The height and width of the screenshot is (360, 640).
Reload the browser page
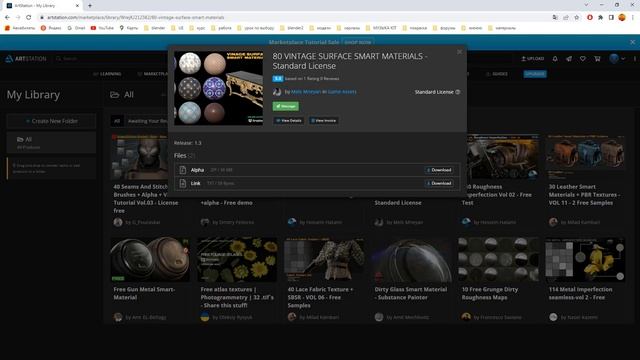[x=29, y=17]
